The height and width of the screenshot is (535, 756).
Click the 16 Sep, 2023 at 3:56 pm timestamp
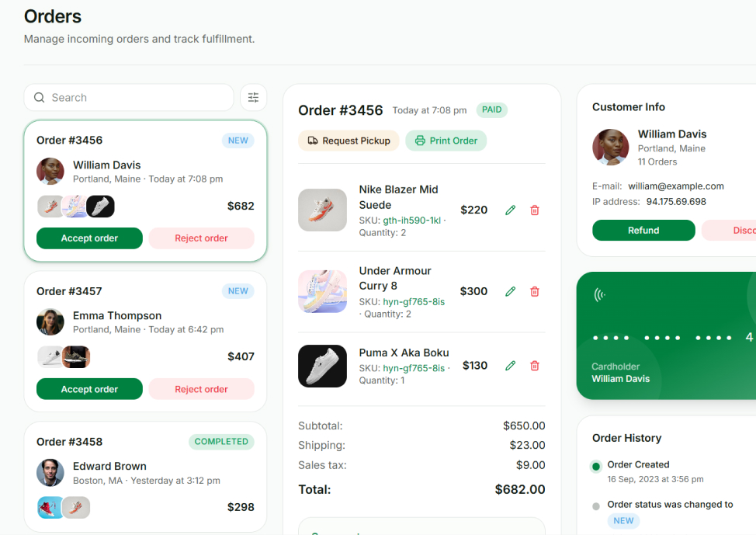coord(655,479)
